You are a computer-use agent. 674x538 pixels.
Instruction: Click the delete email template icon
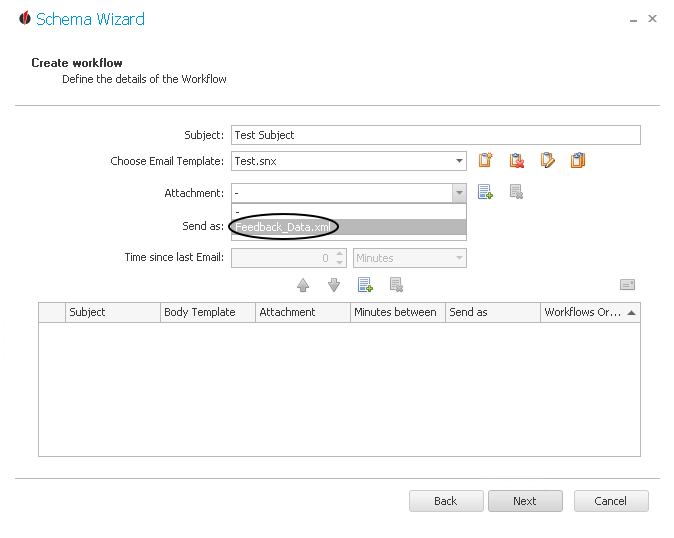pyautogui.click(x=516, y=160)
